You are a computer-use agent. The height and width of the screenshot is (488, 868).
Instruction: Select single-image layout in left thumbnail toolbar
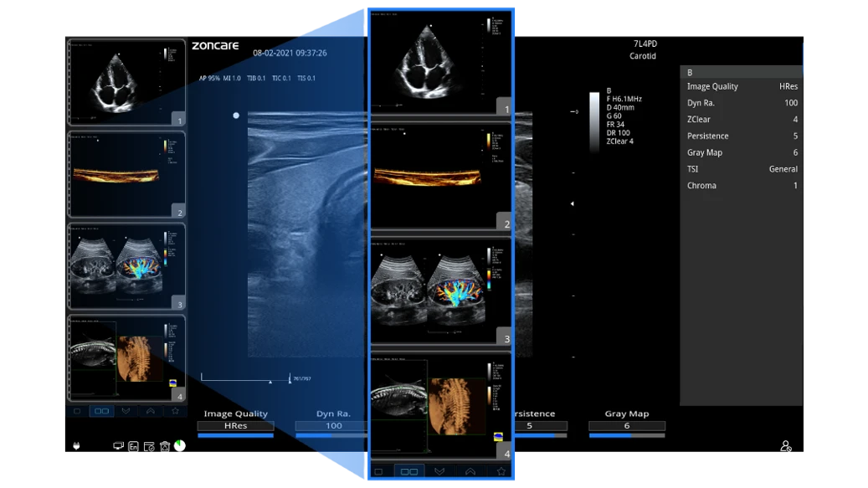(x=78, y=411)
